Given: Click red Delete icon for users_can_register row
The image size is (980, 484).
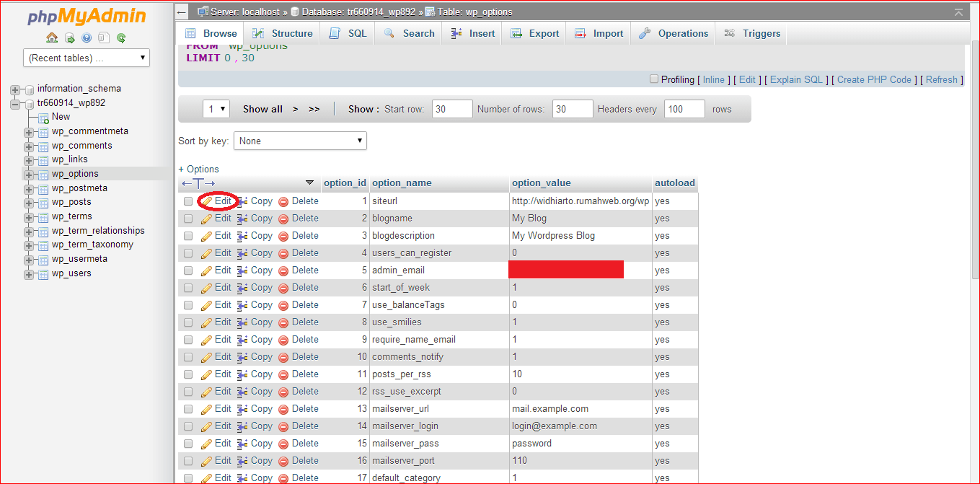Looking at the screenshot, I should pyautogui.click(x=283, y=253).
